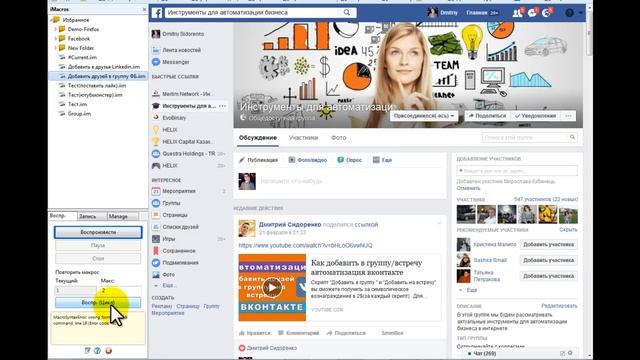
Task: Click Dmitry profile avatar in header
Action: [x=432, y=13]
